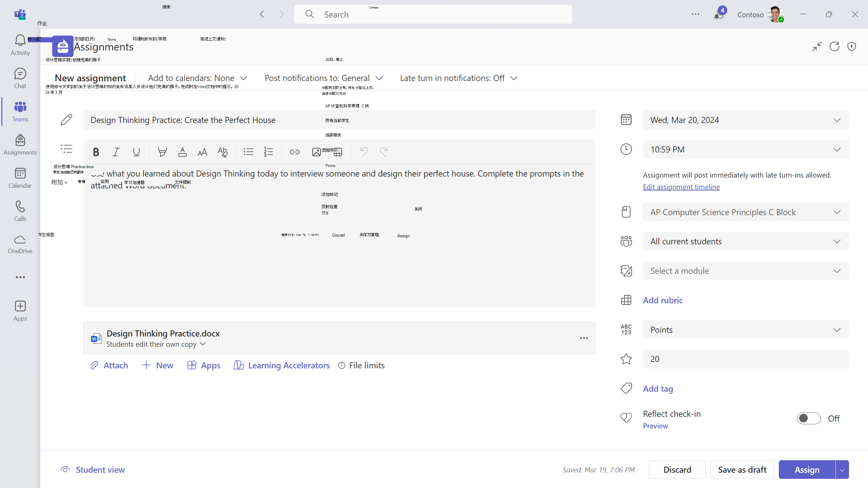Apply bold formatting in the editor toolbar
This screenshot has width=868, height=488.
click(96, 152)
